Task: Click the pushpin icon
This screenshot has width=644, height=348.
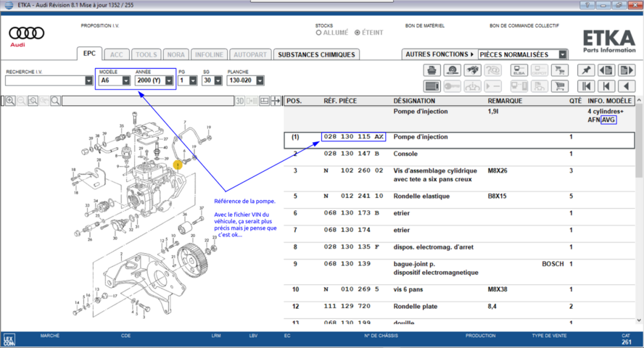Action: (586, 70)
